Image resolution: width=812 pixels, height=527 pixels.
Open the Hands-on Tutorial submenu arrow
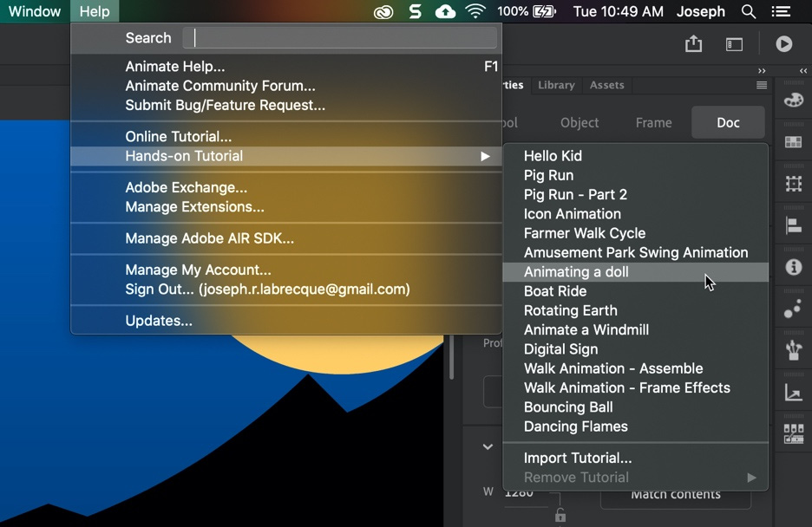[x=485, y=156]
